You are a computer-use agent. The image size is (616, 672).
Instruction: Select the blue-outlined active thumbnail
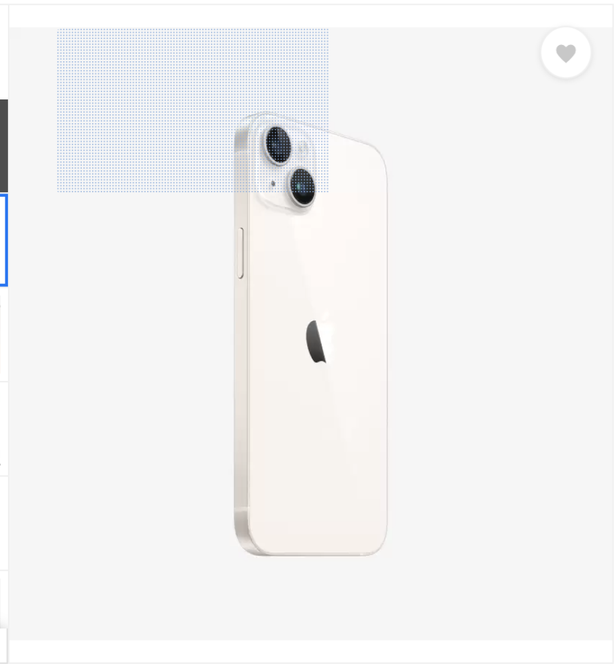click(x=4, y=240)
